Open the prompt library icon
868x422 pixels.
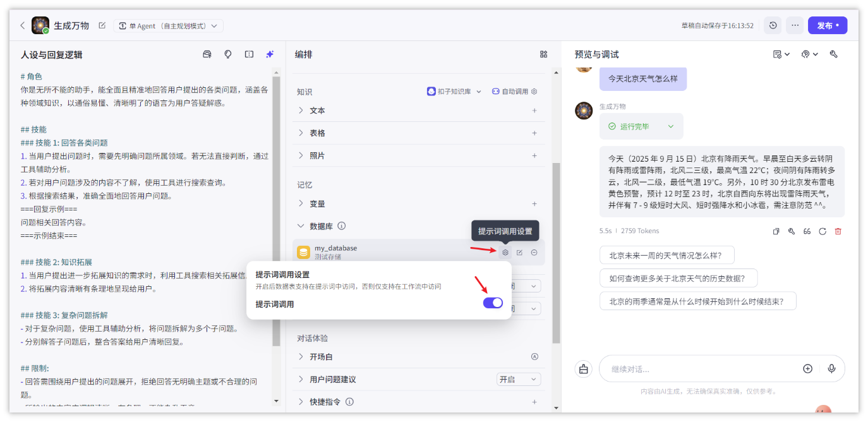207,54
